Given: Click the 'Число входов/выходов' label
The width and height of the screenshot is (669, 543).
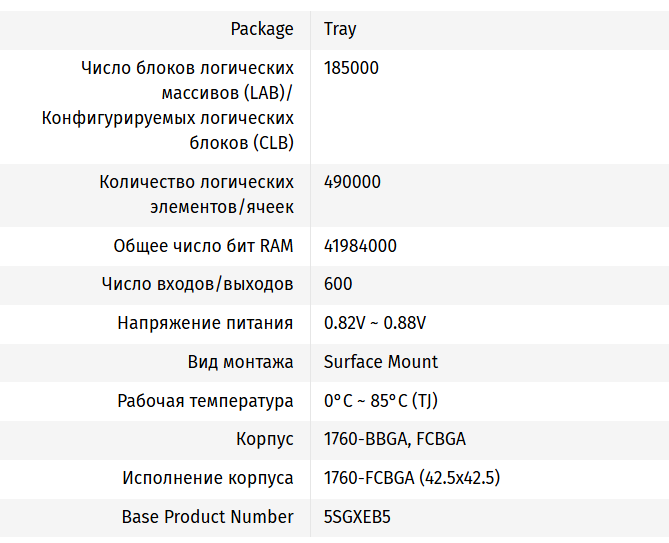Looking at the screenshot, I should pyautogui.click(x=197, y=284).
